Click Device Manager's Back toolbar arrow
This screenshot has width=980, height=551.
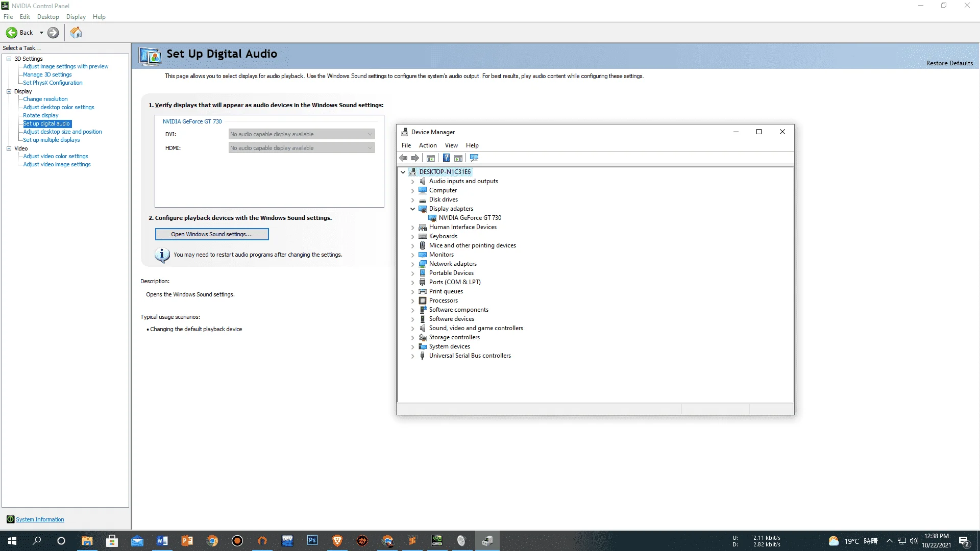point(403,158)
